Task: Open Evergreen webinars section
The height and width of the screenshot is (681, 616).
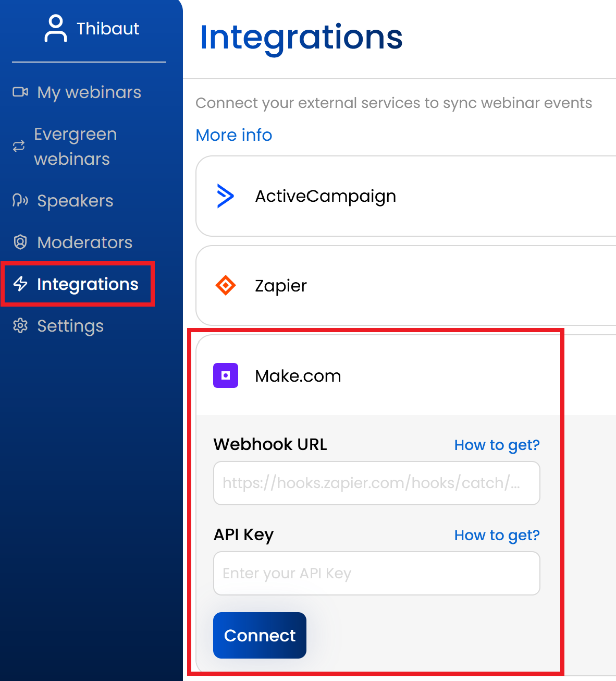Action: pos(76,147)
